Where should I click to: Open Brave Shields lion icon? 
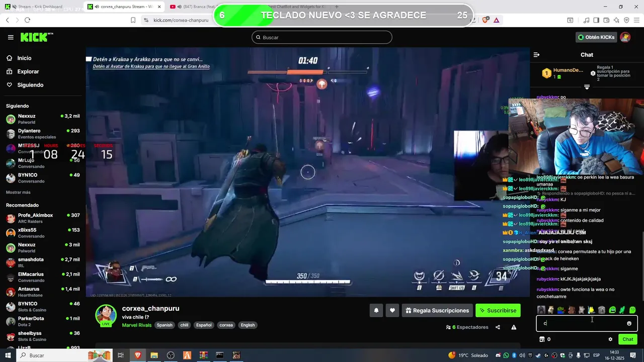tap(486, 20)
